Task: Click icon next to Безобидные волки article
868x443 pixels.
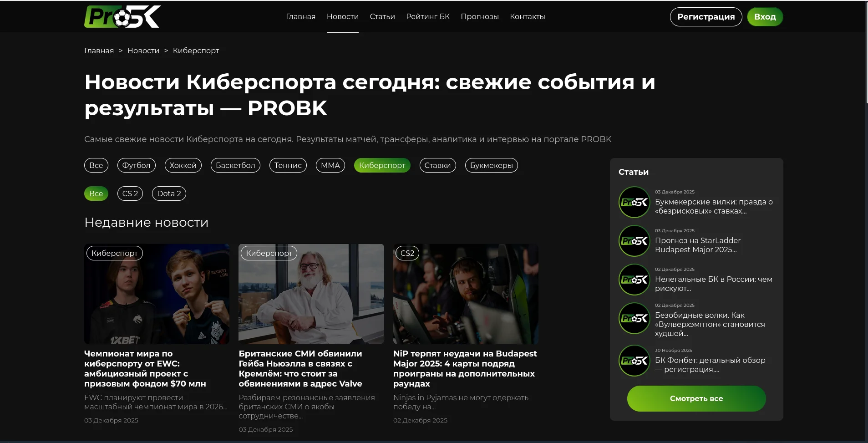Action: (x=634, y=318)
